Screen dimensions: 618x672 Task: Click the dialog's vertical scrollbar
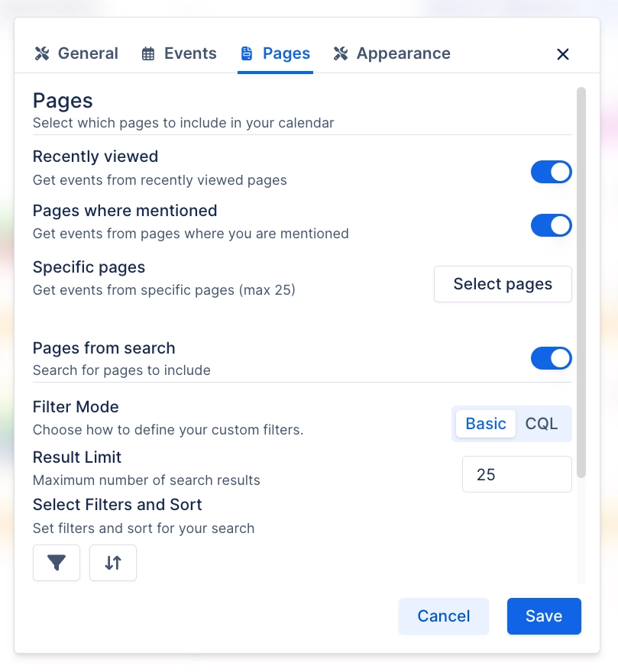581,283
